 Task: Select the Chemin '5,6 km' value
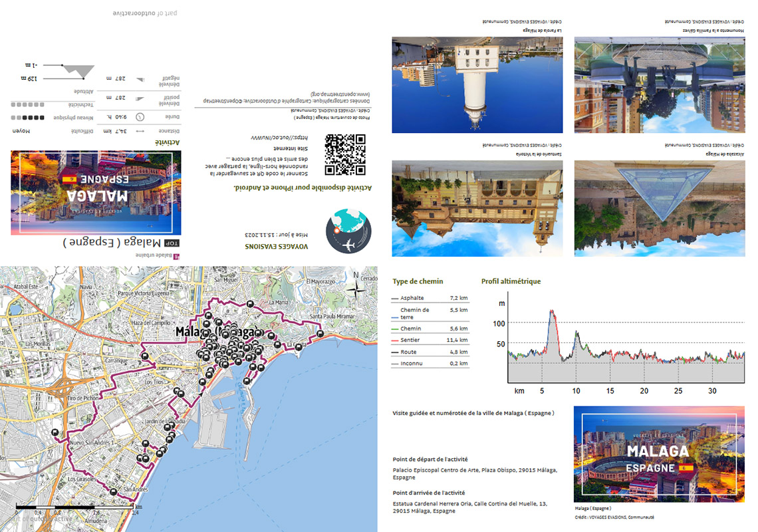tap(459, 329)
